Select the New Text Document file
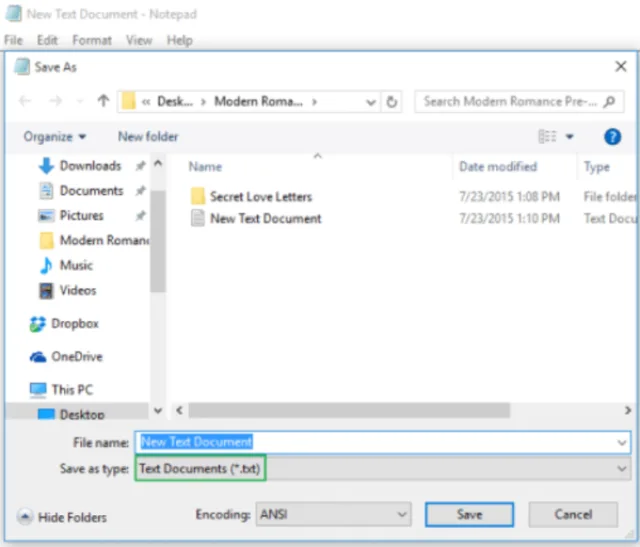Viewport: 640px width, 547px height. coord(266,219)
